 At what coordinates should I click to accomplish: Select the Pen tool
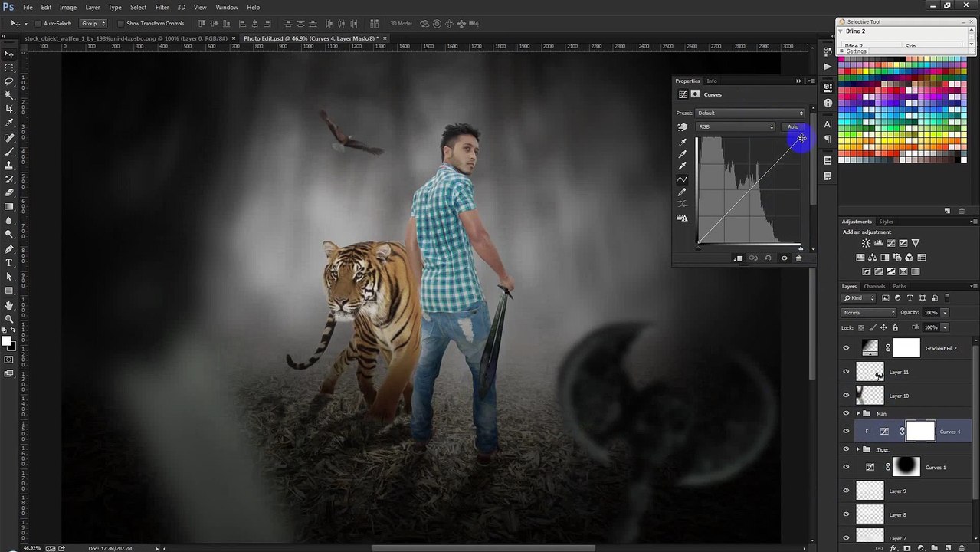coord(9,249)
